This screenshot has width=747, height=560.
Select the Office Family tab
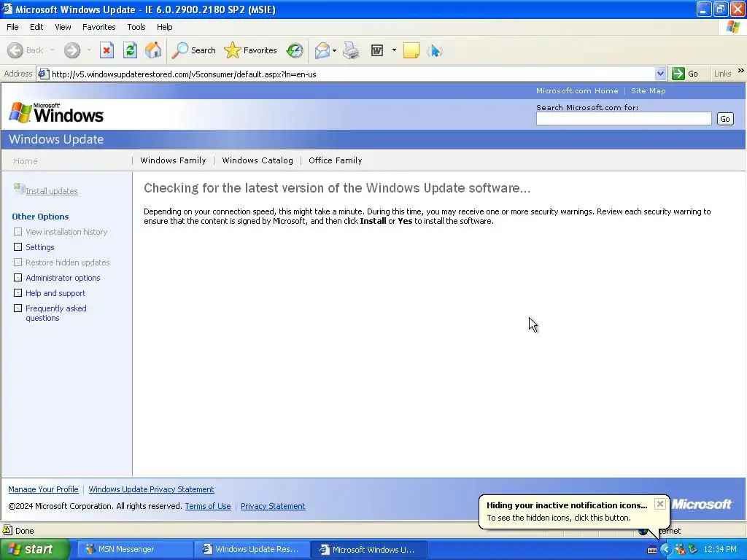336,160
